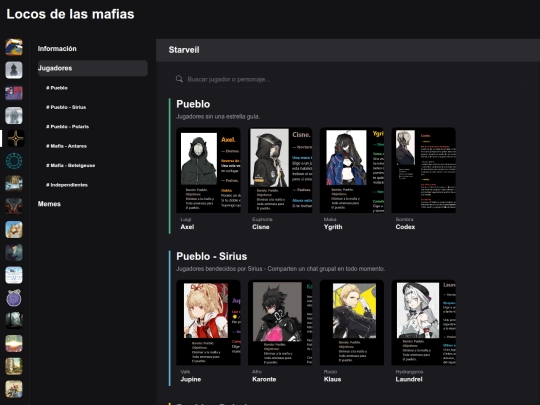Jump to # Pueblo - Polaris subsection

click(68, 127)
